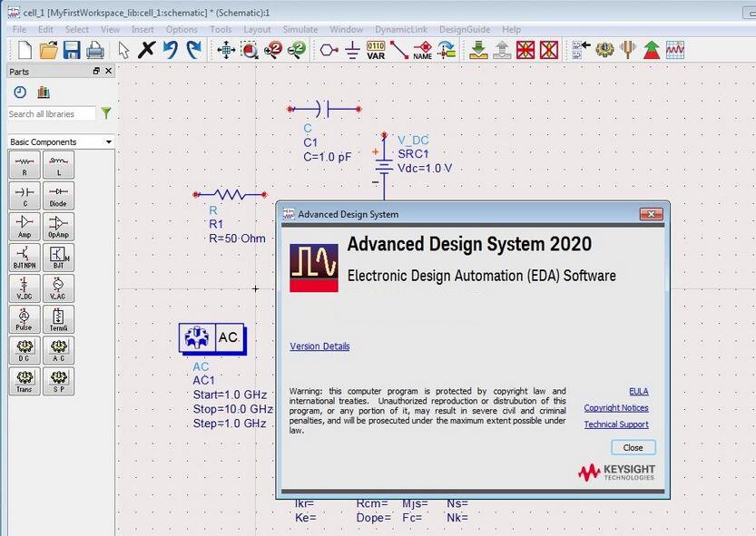The height and width of the screenshot is (536, 756).
Task: Click the wire/pin NAME label icon
Action: pyautogui.click(x=423, y=50)
